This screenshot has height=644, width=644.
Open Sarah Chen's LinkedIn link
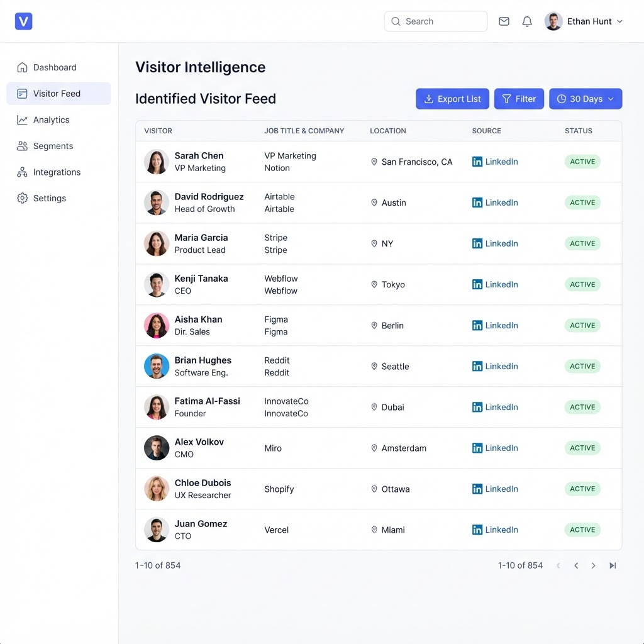[495, 162]
